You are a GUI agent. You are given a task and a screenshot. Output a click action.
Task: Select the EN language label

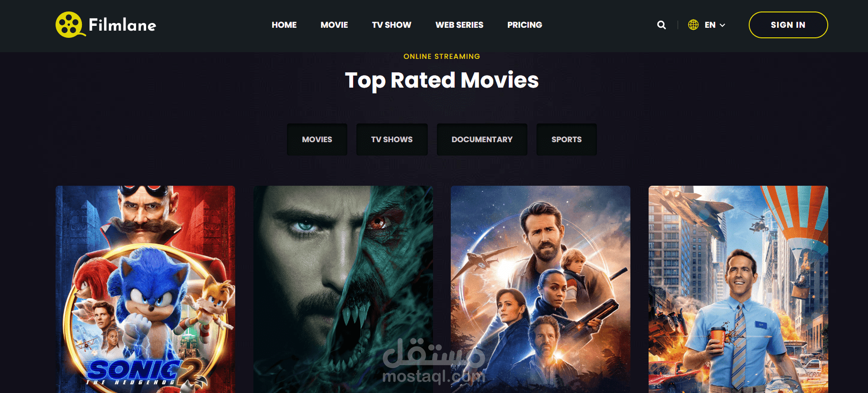(x=710, y=25)
